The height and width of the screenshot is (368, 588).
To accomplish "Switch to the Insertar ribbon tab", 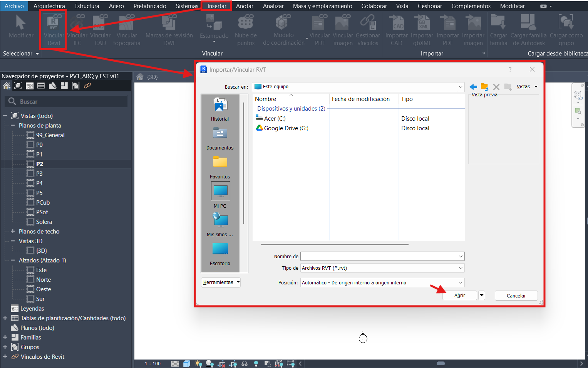I will click(217, 6).
